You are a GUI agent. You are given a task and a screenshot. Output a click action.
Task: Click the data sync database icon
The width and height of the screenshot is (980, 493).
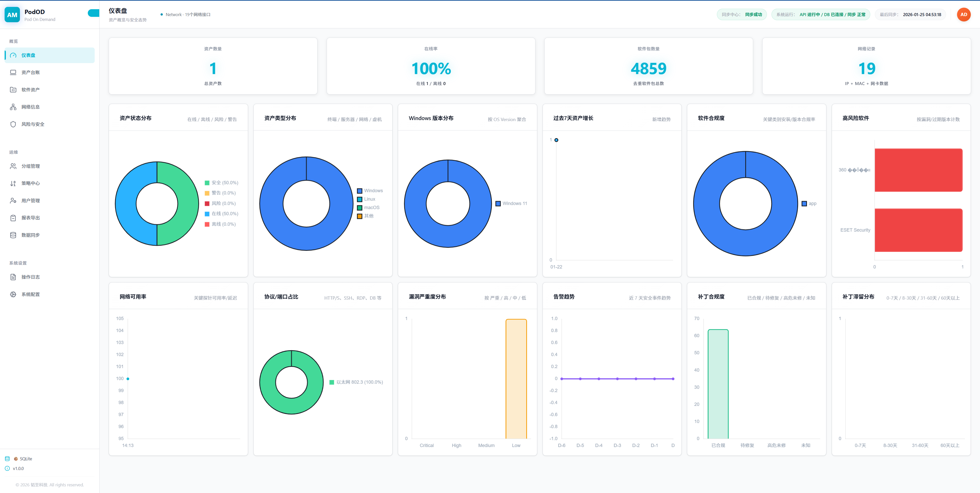13,235
